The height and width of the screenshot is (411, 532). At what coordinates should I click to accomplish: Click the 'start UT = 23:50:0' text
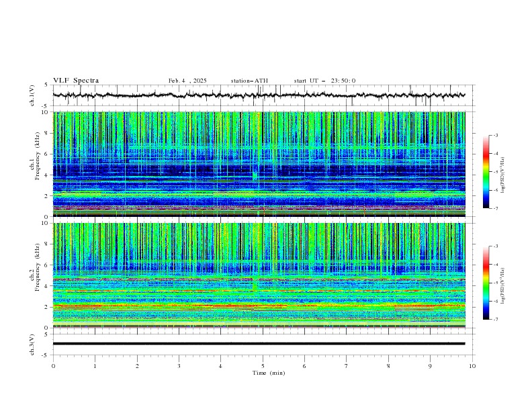coord(324,81)
